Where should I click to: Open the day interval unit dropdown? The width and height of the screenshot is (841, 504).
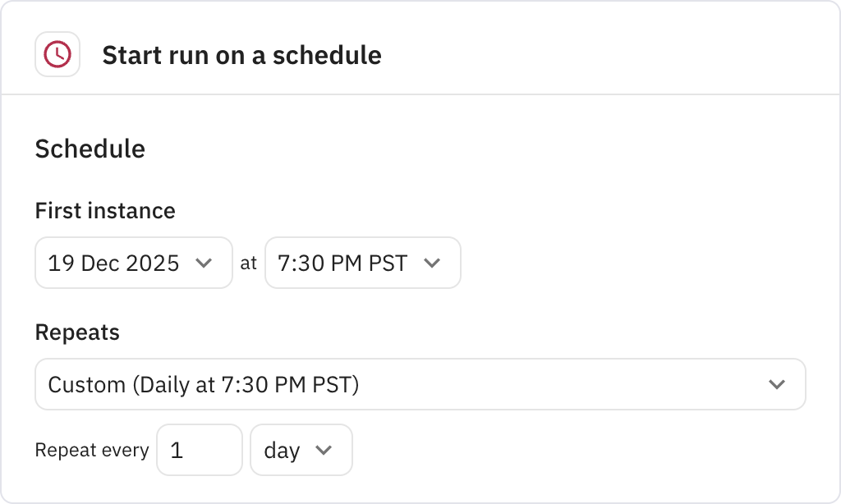click(x=301, y=450)
